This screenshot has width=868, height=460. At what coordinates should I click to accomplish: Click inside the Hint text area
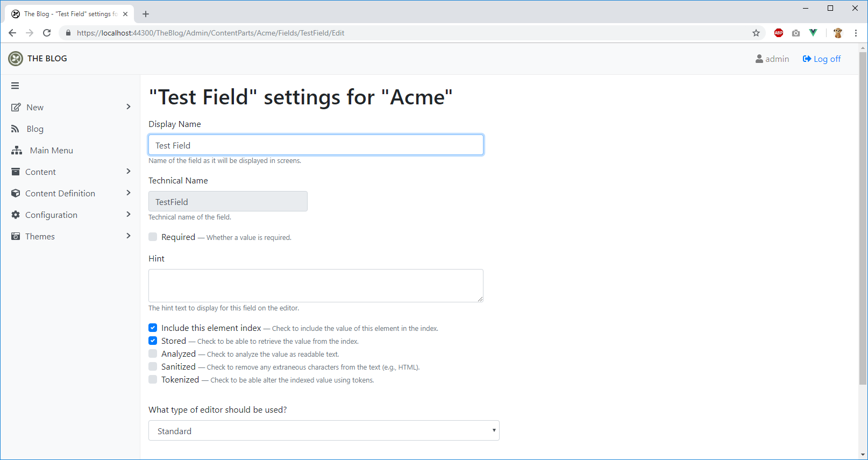tap(316, 285)
